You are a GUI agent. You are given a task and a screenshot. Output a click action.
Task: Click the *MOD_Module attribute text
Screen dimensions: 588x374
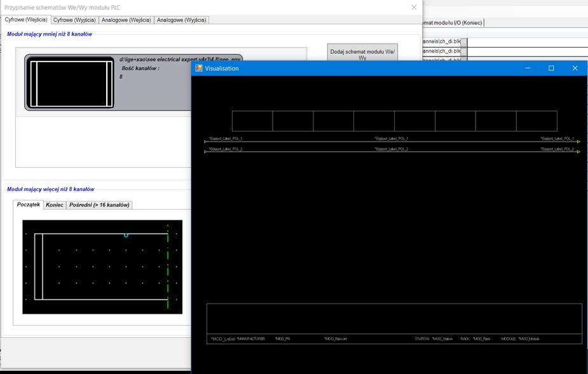[x=529, y=339]
